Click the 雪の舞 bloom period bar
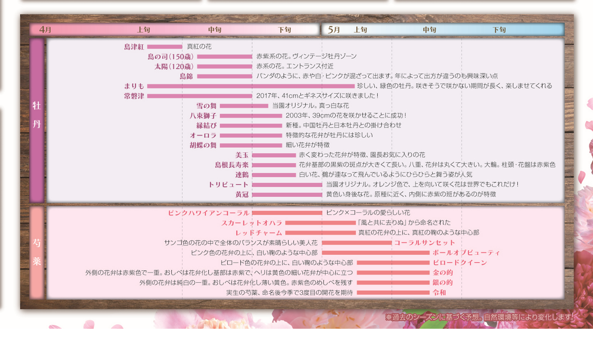Viewport: 593px width, 364px height. click(x=244, y=106)
